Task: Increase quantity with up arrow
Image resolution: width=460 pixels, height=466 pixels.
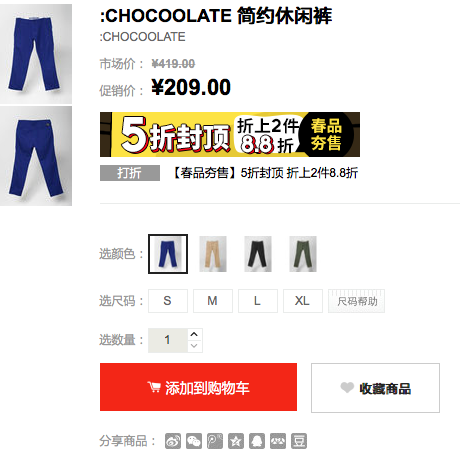Action: click(x=194, y=334)
